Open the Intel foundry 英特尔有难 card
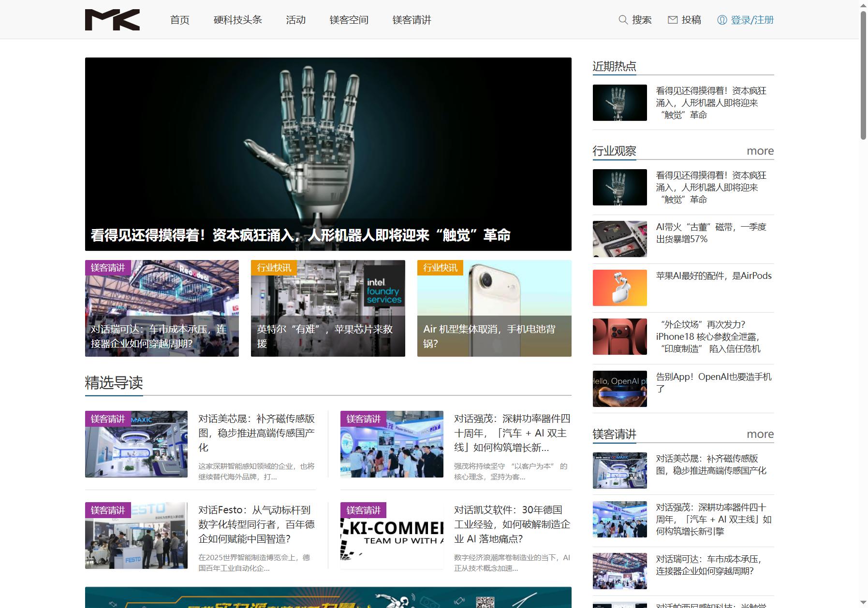Image resolution: width=868 pixels, height=608 pixels. (x=328, y=308)
